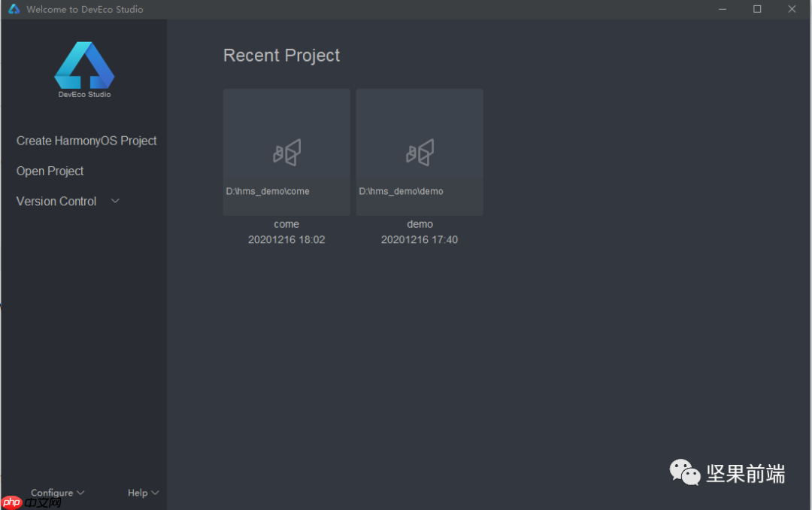The image size is (812, 510).
Task: Click the DevEco Studio logo in sidebar
Action: (84, 69)
